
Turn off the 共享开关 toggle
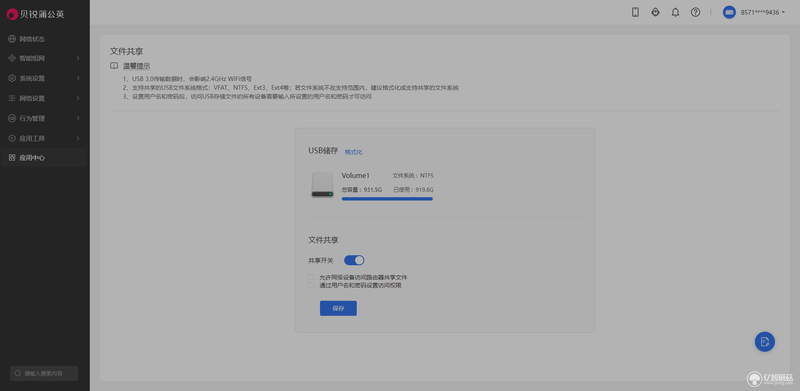(x=354, y=260)
